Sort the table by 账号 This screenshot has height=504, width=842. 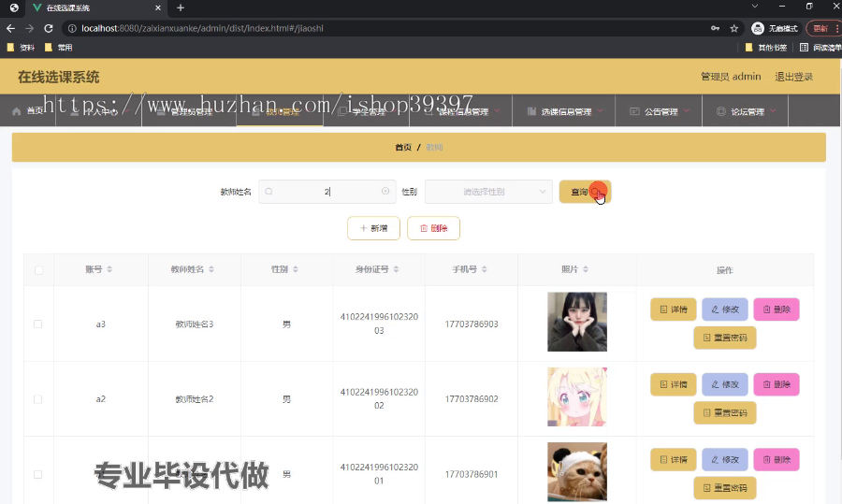pos(109,269)
